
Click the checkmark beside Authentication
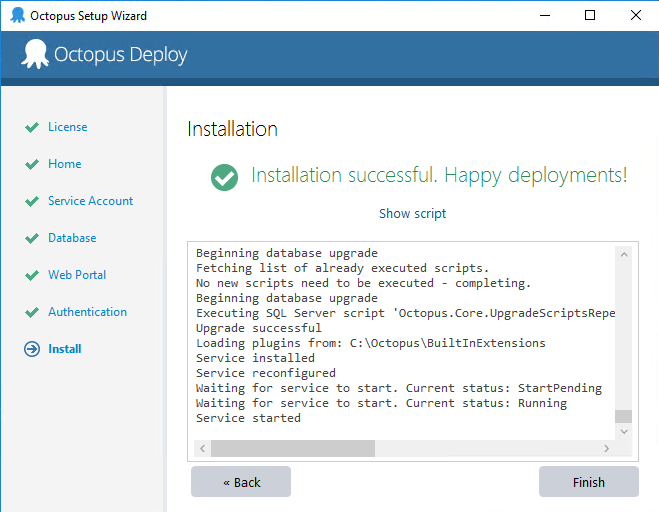point(32,312)
